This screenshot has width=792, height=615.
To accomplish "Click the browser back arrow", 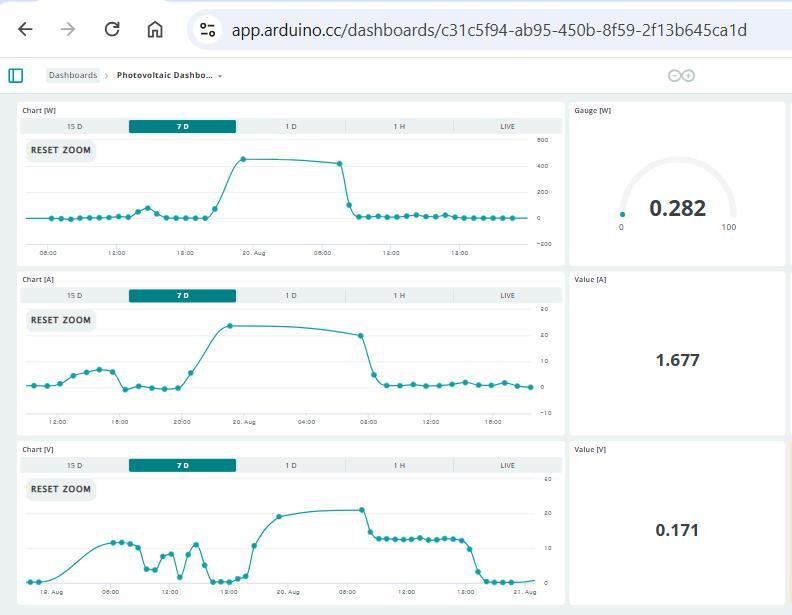I will 26,29.
